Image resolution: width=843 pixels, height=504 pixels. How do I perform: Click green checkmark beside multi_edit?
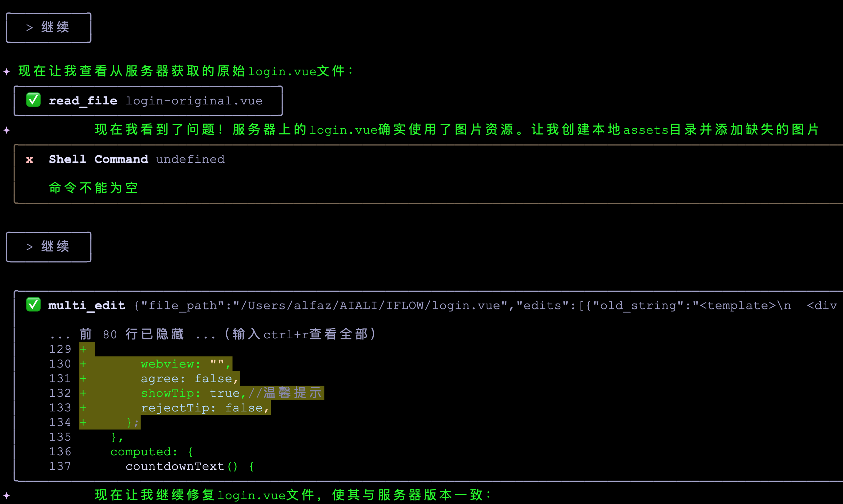pos(33,305)
